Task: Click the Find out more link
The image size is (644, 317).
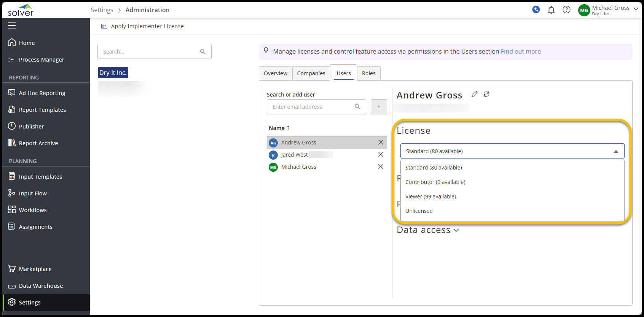Action: point(521,51)
